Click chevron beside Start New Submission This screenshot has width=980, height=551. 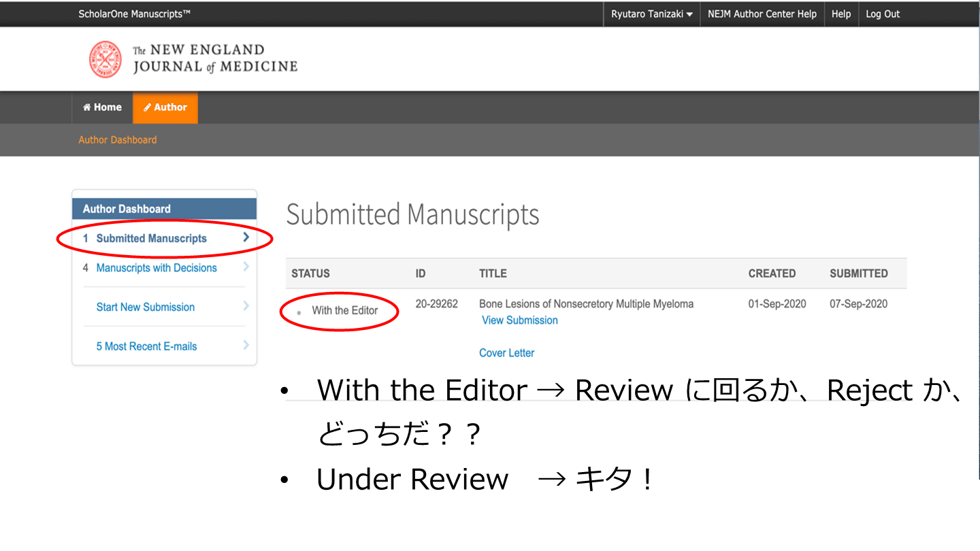pyautogui.click(x=246, y=307)
